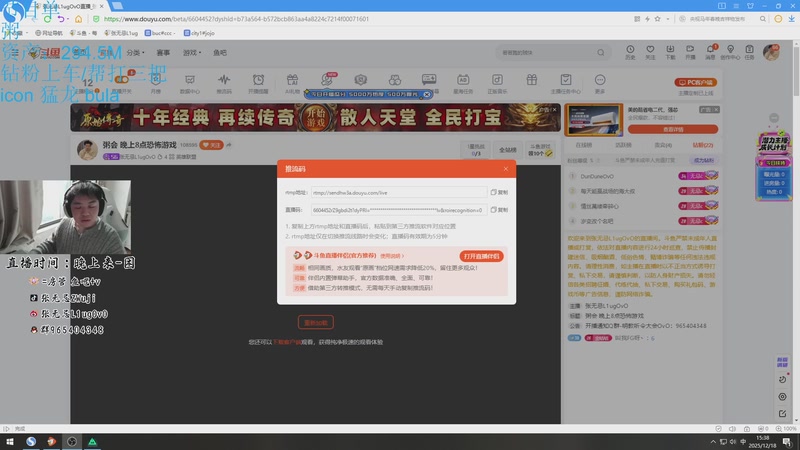Open the 开播提醒 alarm clock icon

click(258, 83)
